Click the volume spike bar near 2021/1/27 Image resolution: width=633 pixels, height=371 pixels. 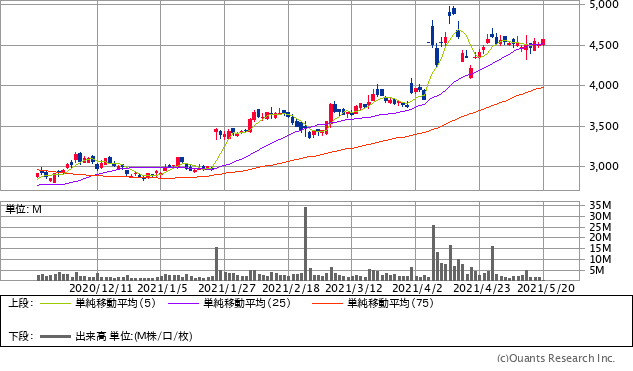[216, 264]
